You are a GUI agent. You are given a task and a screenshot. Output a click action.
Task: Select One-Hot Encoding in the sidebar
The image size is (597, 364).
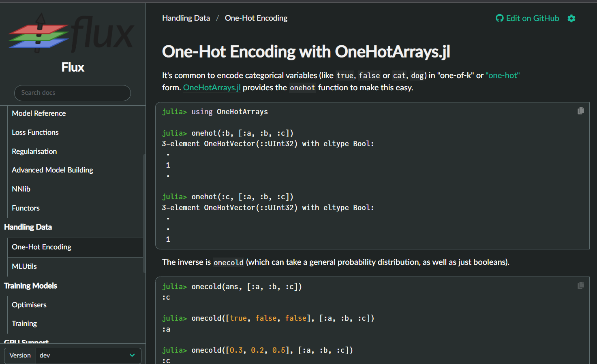[x=41, y=247]
